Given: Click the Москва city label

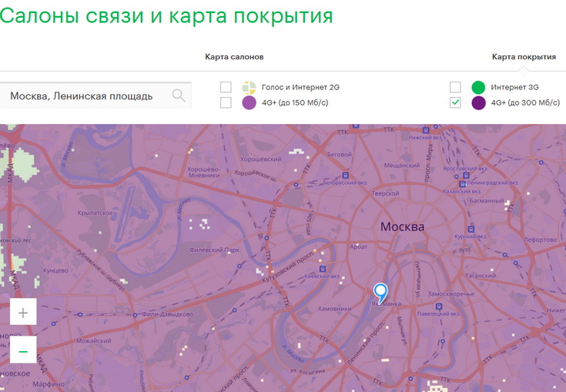Looking at the screenshot, I should [x=402, y=226].
